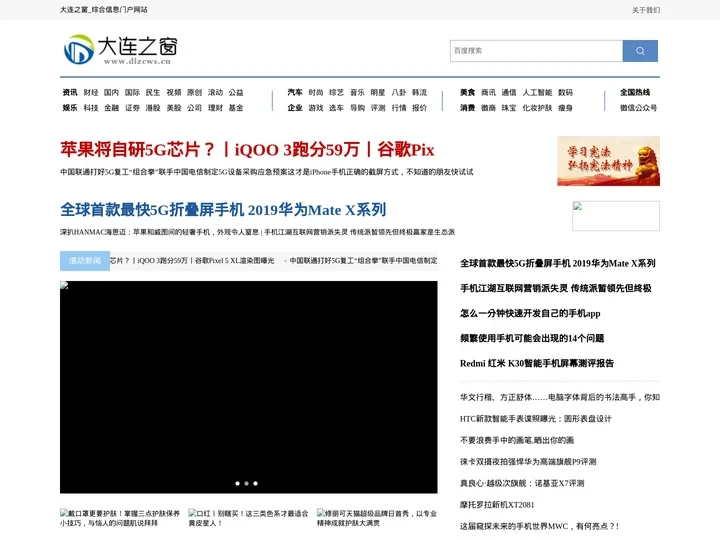
Task: Open sidebar article Redmi 红米 K30智能手机屏幕测评报告
Action: coord(537,363)
